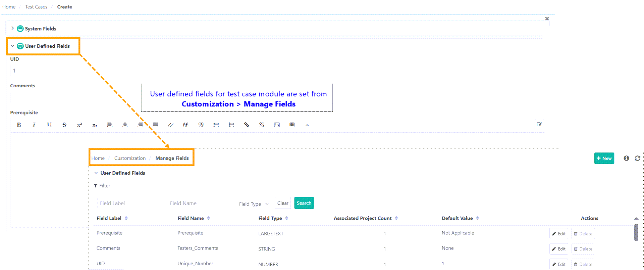Select Create in top breadcrumb
The width and height of the screenshot is (644, 270).
click(x=64, y=7)
